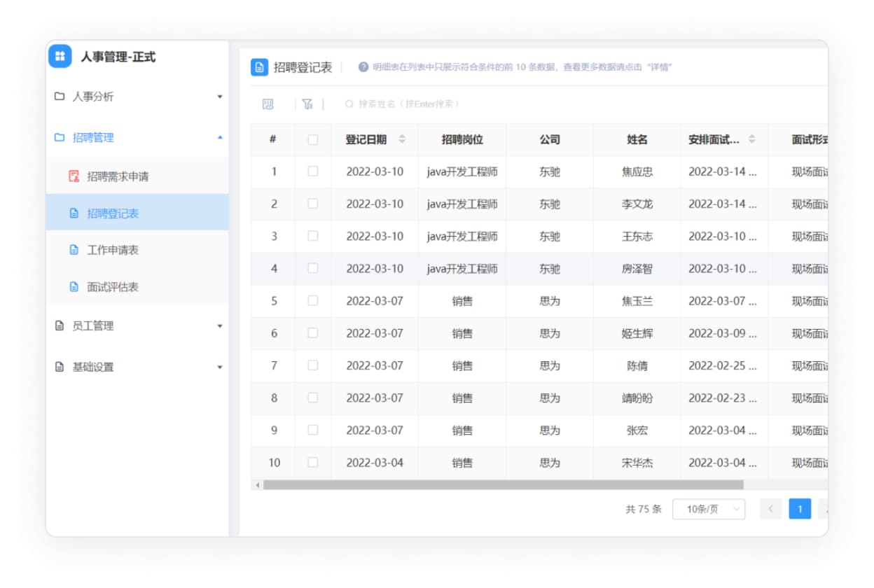Click the name cell 张宏
The width and height of the screenshot is (874, 588).
tap(637, 430)
